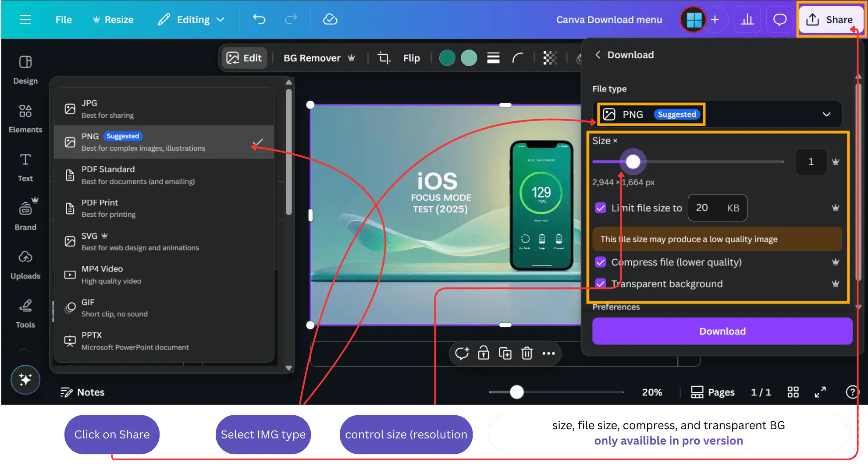
Task: Click the 20% zoom level
Action: click(x=652, y=392)
